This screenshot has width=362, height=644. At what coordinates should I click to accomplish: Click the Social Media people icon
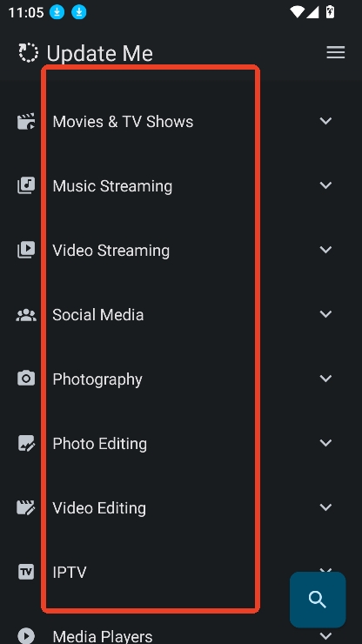coord(26,315)
